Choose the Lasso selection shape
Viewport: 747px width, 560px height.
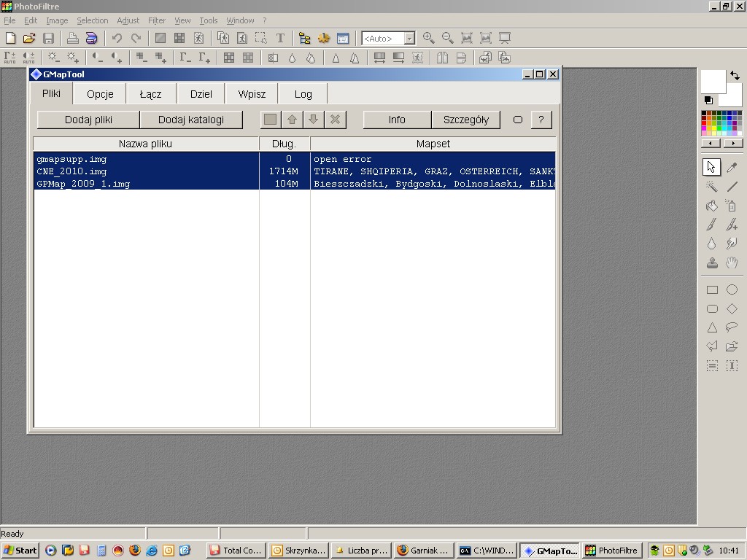pyautogui.click(x=732, y=327)
